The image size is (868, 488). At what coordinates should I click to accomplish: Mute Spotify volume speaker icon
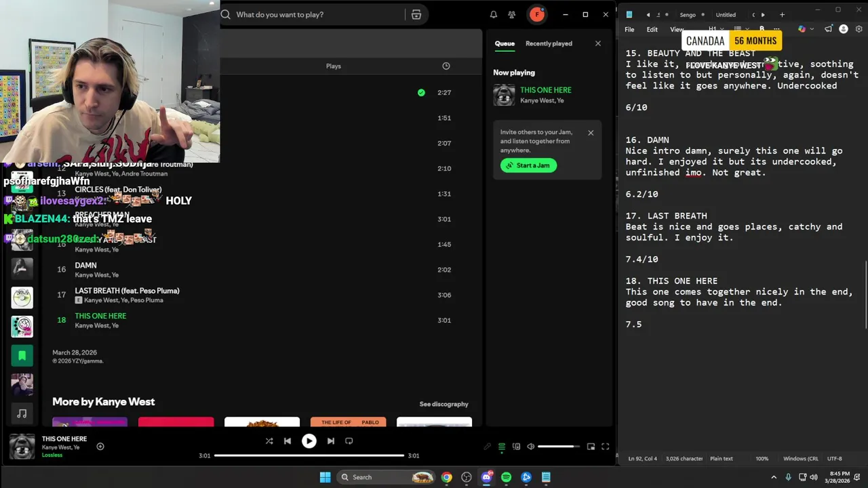[531, 447]
